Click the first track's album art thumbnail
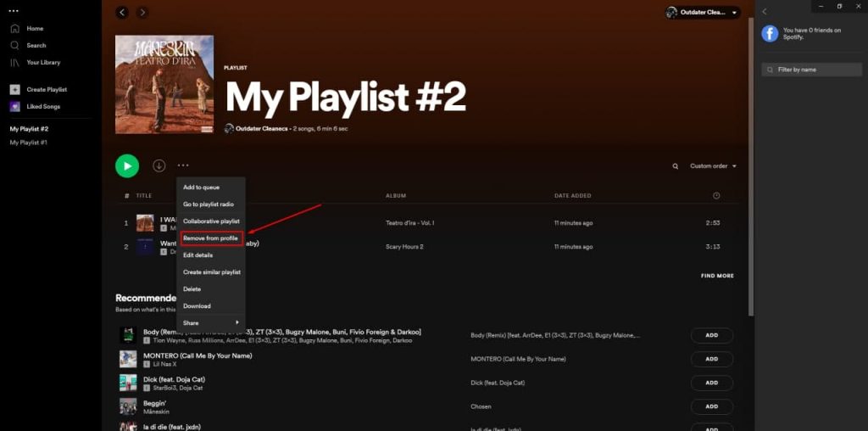Viewport: 868px width, 431px height. click(145, 223)
